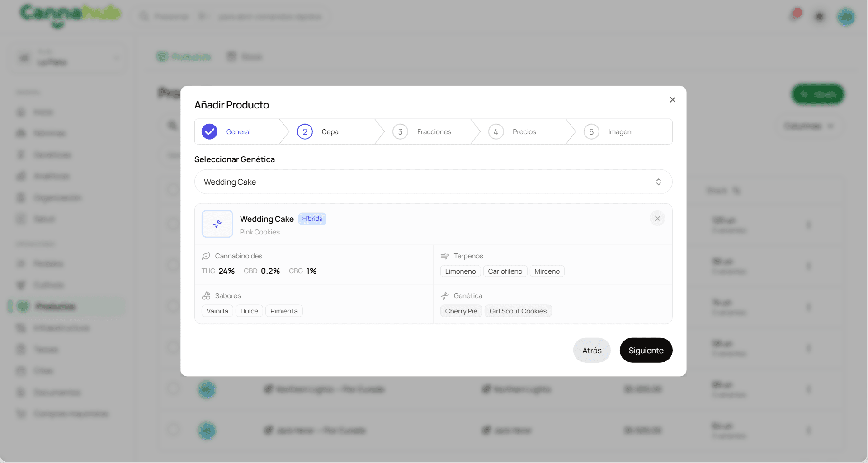Click Atrás to go back
This screenshot has height=463, width=868.
point(592,351)
